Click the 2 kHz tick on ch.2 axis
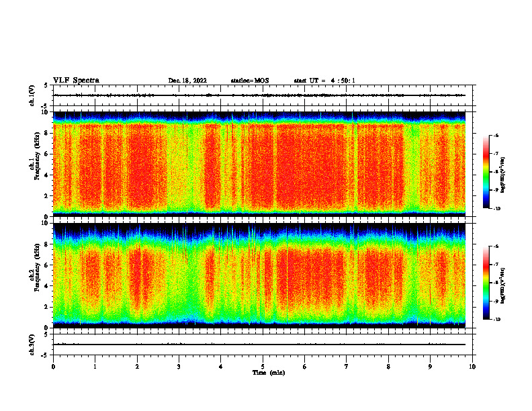 click(47, 307)
